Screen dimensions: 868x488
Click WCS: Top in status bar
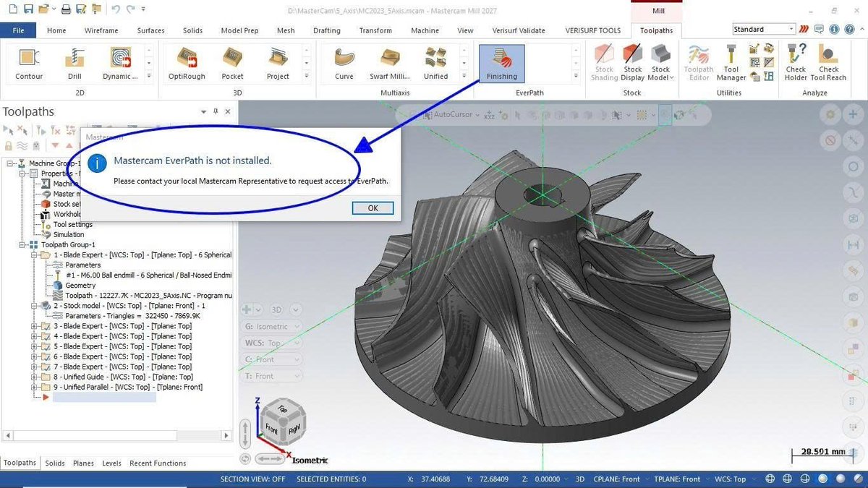click(x=730, y=479)
